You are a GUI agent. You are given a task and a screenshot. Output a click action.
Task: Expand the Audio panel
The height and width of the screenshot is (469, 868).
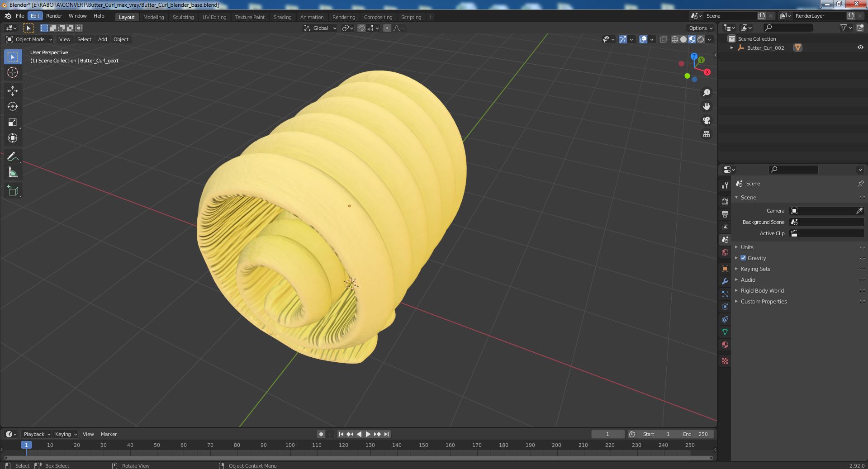[748, 280]
